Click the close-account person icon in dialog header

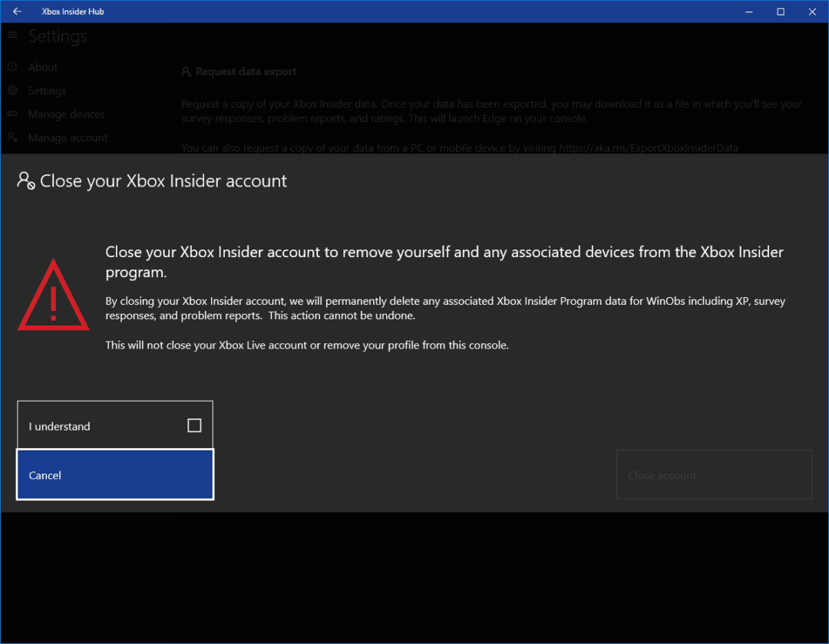[26, 181]
